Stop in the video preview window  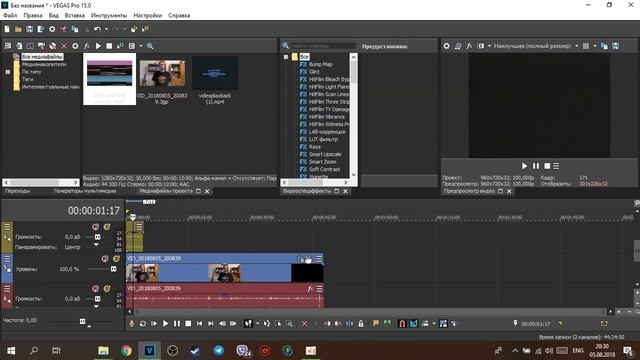pyautogui.click(x=547, y=166)
